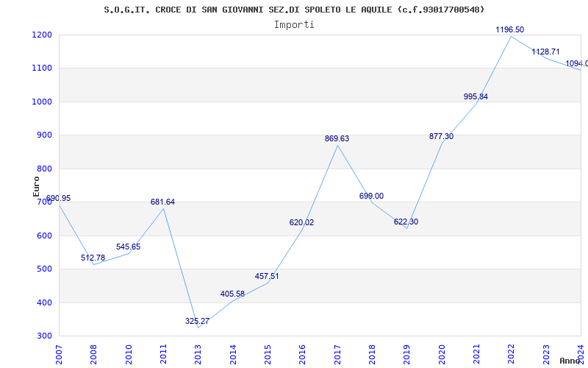Screen dimensions: 588x368
Task: Click the 681.64 data label
Action: [x=162, y=202]
